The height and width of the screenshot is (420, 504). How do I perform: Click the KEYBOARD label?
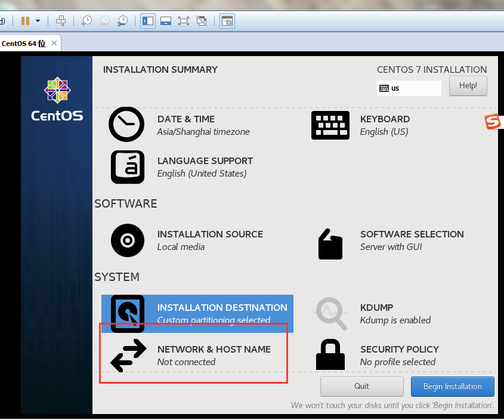385,119
